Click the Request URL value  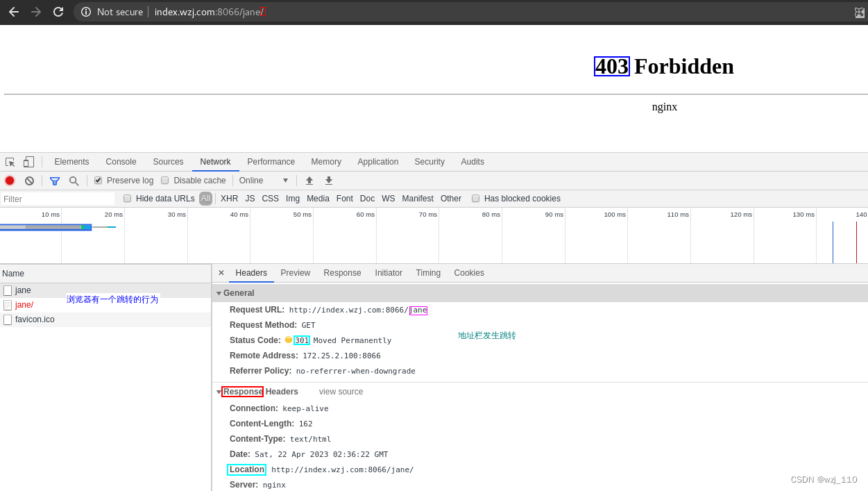point(358,310)
